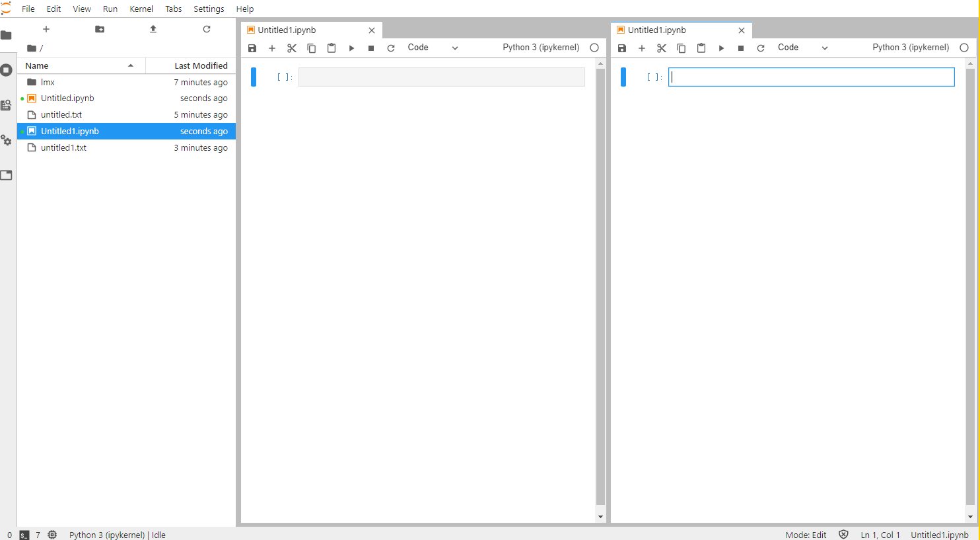This screenshot has height=540, width=980.
Task: Click Ln 1, Col 1 in status bar
Action: (880, 535)
